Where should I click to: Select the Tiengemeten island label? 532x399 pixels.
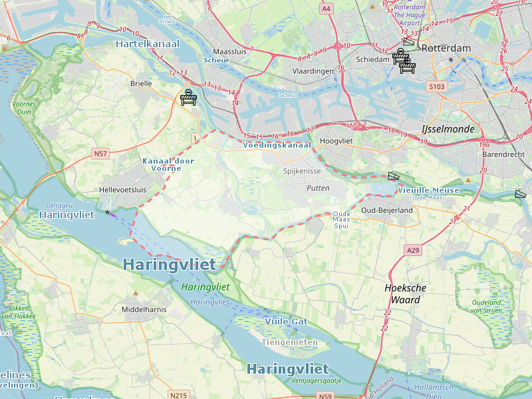pyautogui.click(x=289, y=342)
